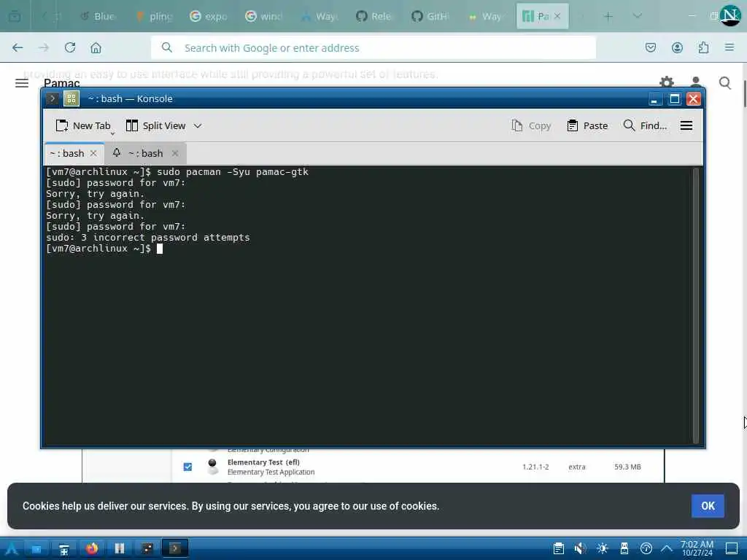Screen dimensions: 747x560
Task: Open the user profile icon on Pamac page
Action: point(695,82)
